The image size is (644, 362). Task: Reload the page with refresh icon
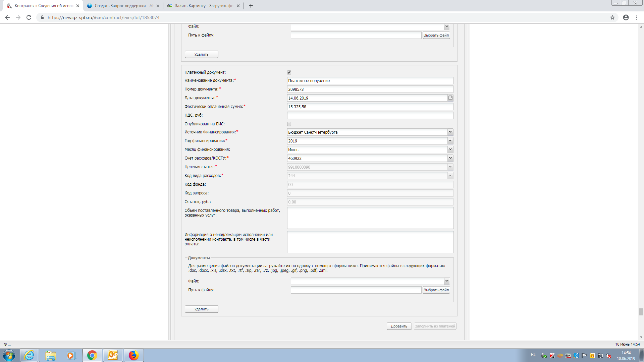click(29, 17)
